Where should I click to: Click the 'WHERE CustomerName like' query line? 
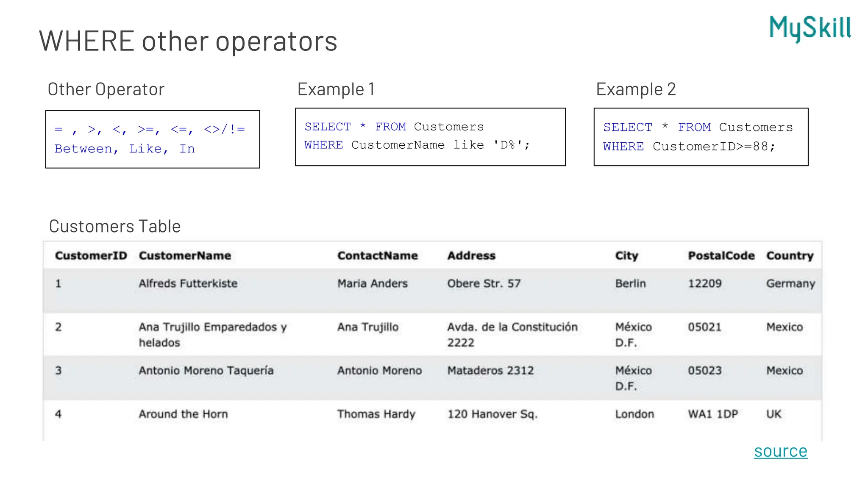click(417, 145)
